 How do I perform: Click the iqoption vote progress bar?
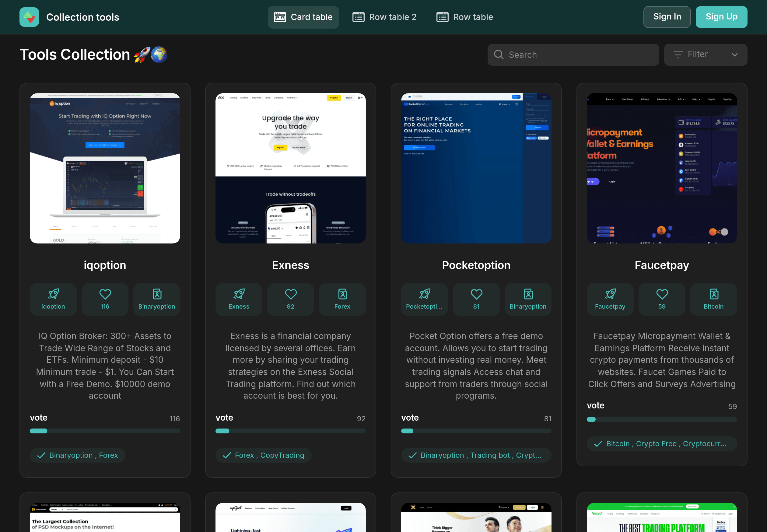click(x=105, y=431)
